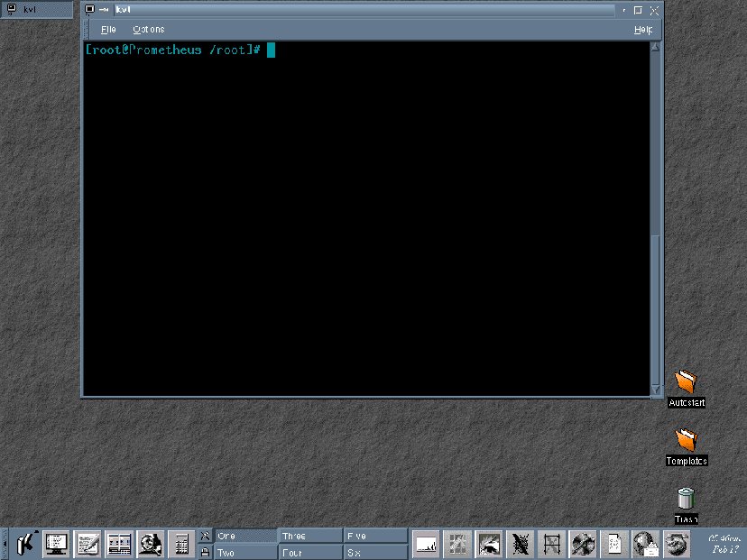The width and height of the screenshot is (747, 560).
Task: Click the kvt taskbar button at top-left
Action: click(36, 9)
